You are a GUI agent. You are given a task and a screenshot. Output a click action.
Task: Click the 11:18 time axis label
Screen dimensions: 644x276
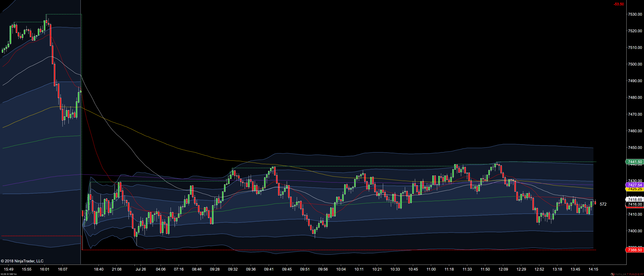(x=449, y=269)
